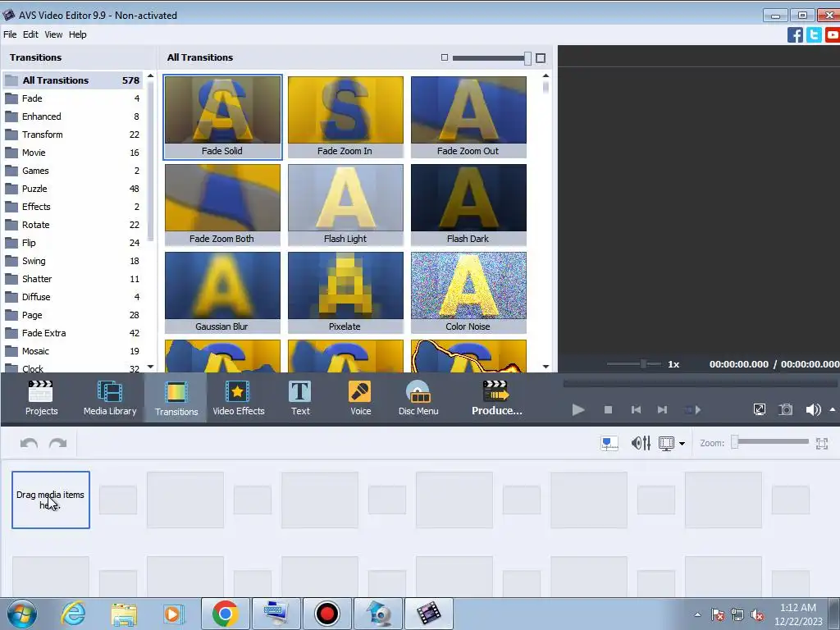Image resolution: width=840 pixels, height=630 pixels.
Task: Select the Fade Extra transitions folder
Action: [x=72, y=333]
